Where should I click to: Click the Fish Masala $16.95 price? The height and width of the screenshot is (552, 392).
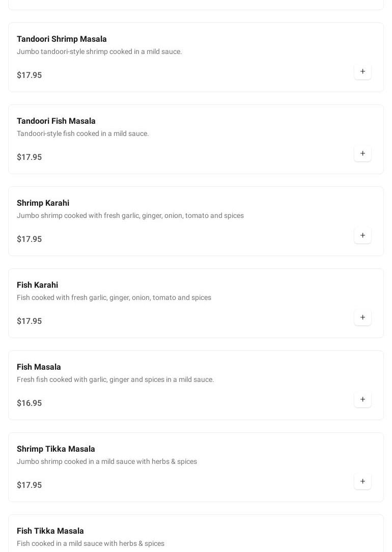coord(29,403)
